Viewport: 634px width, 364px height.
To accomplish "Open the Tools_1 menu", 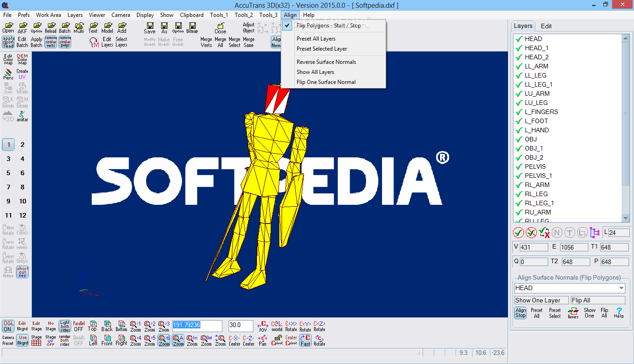I will pos(219,15).
